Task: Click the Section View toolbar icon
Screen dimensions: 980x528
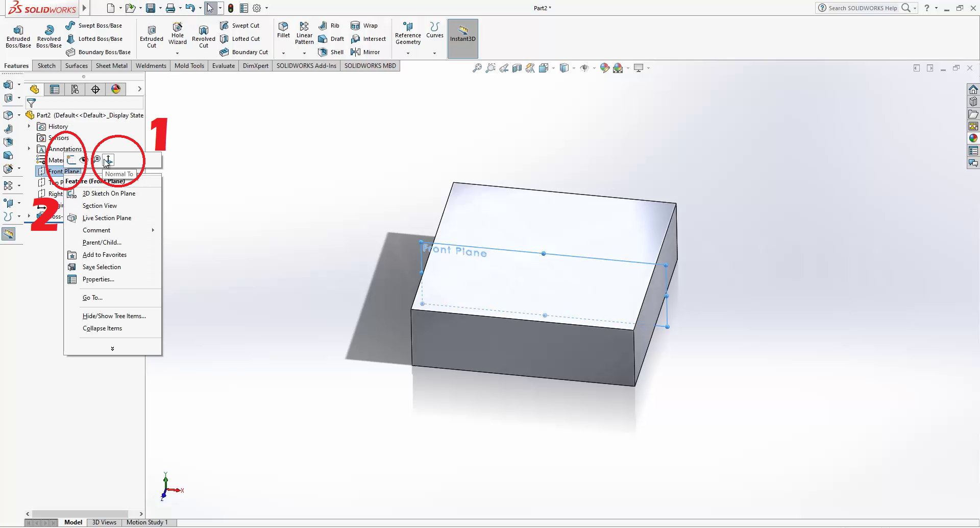Action: [x=517, y=68]
